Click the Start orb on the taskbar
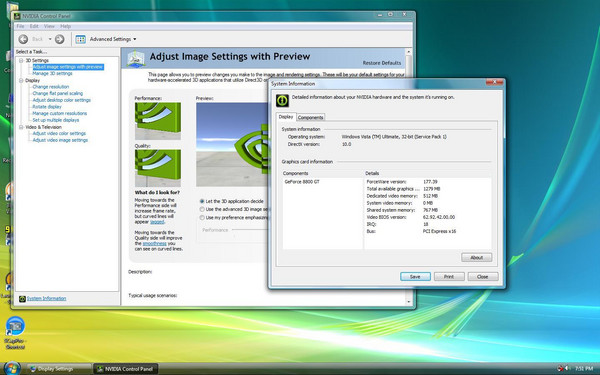Image resolution: width=600 pixels, height=375 pixels. pos(11,368)
